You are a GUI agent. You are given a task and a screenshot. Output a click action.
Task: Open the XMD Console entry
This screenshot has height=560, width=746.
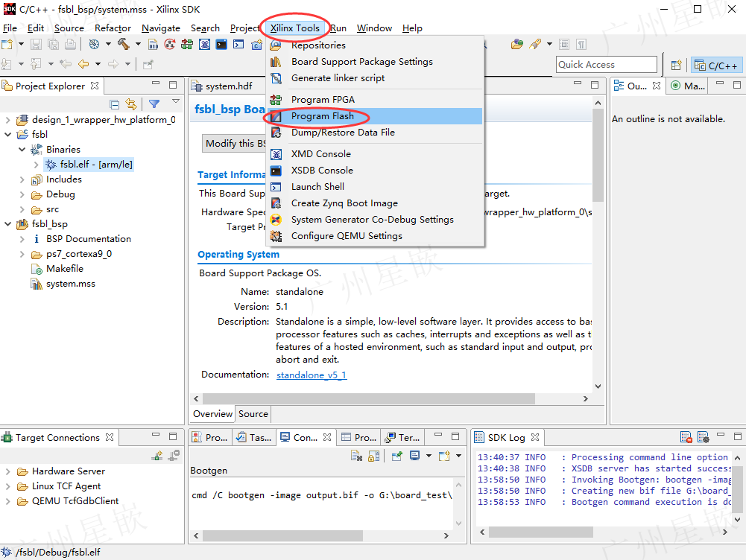376,154
